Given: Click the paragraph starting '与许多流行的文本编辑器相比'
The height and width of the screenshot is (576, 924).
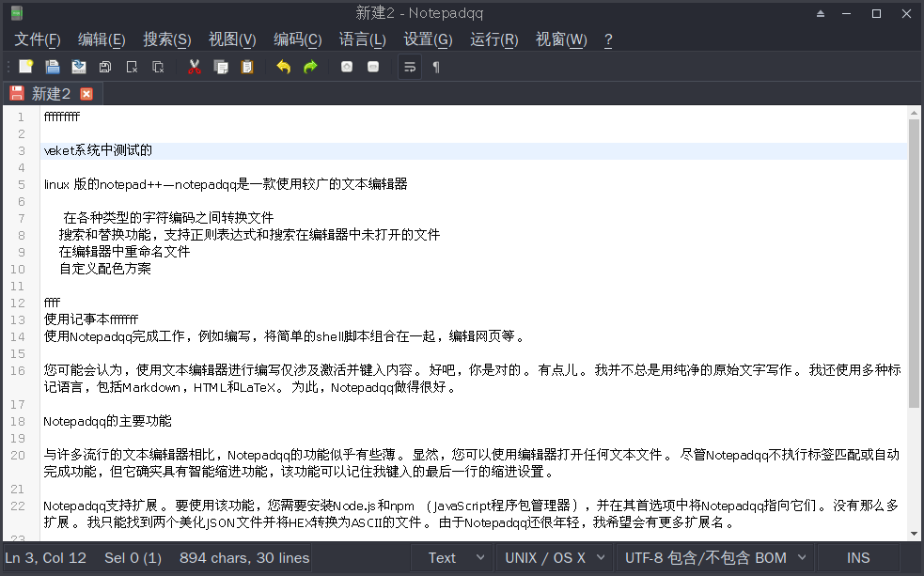Looking at the screenshot, I should [472, 463].
